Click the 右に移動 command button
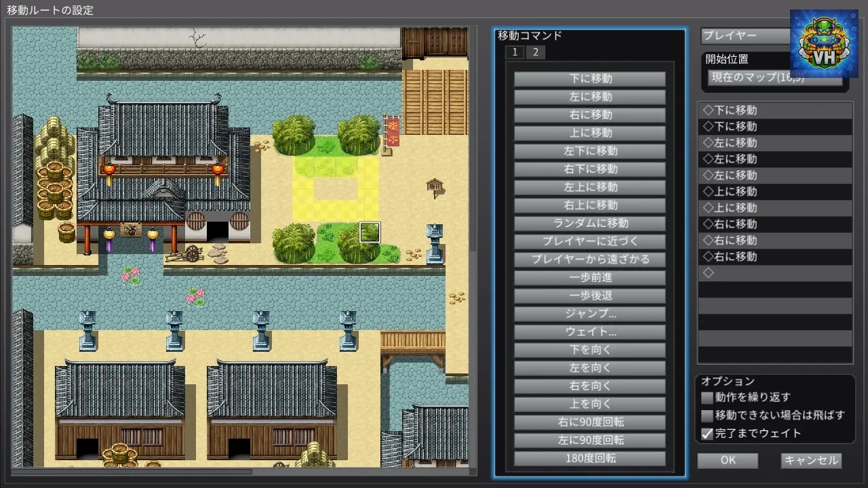The height and width of the screenshot is (488, 868). pyautogui.click(x=589, y=115)
